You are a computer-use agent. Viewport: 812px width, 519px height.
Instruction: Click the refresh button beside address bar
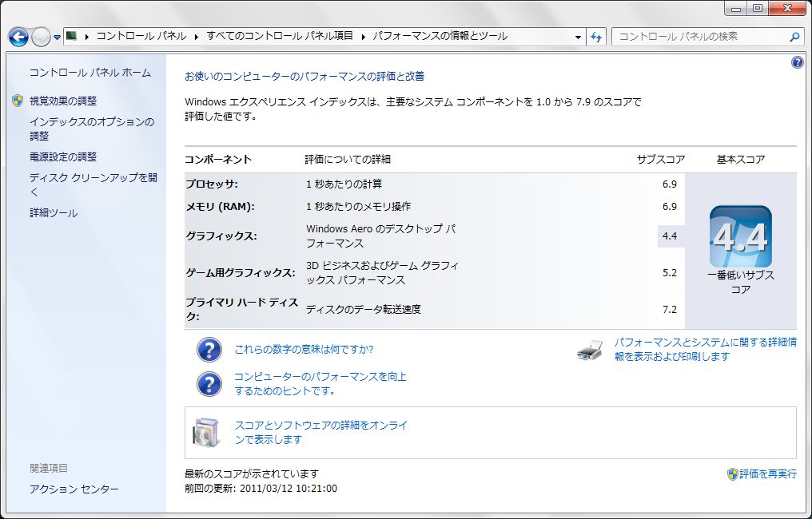click(x=596, y=37)
